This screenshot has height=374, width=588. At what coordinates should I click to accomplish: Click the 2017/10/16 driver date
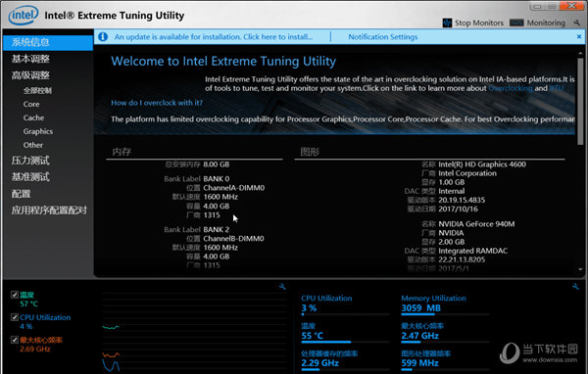459,210
